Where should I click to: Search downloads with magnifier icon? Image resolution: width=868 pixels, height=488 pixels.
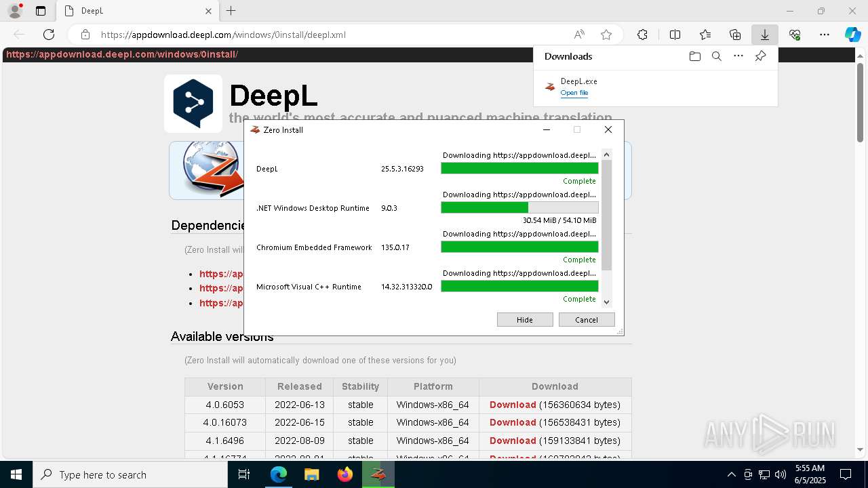pos(716,56)
